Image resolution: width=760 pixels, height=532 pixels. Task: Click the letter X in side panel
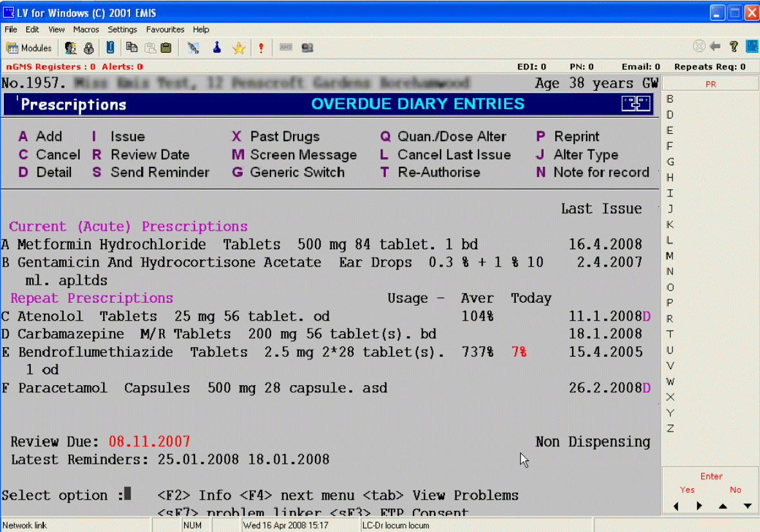(670, 397)
